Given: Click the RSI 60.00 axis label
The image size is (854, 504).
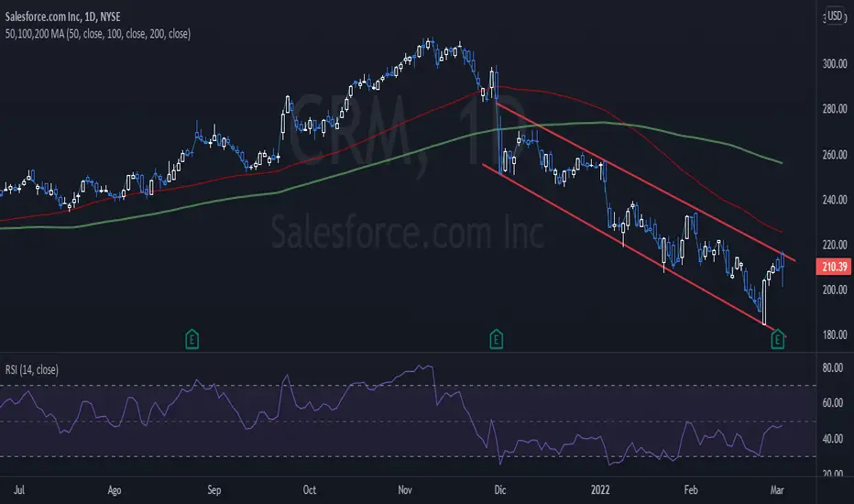Looking at the screenshot, I should pyautogui.click(x=833, y=402).
